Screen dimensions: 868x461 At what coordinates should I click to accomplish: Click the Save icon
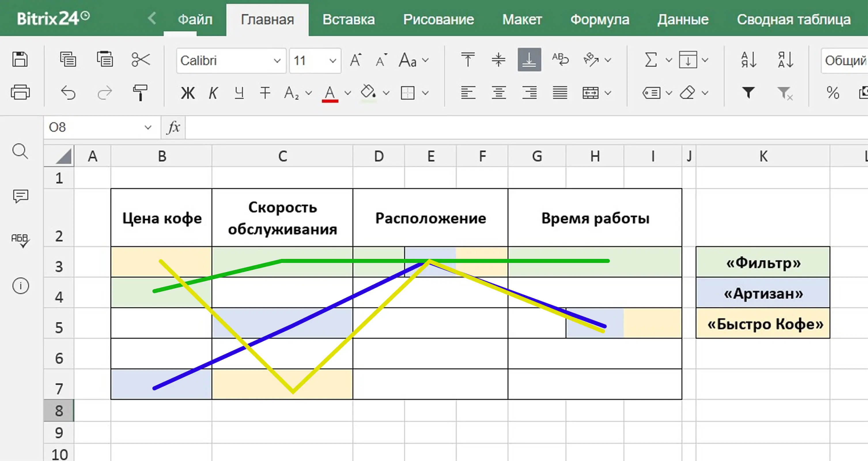pos(20,60)
